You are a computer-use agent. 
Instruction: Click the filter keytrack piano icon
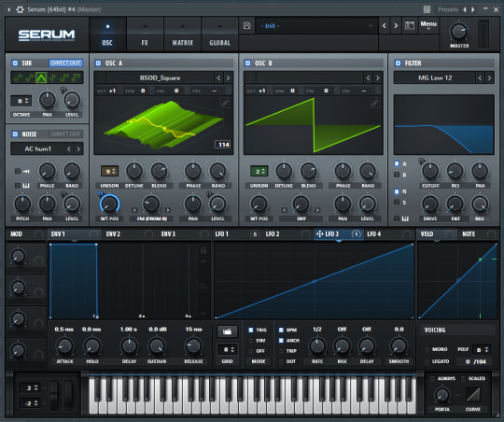click(x=405, y=218)
